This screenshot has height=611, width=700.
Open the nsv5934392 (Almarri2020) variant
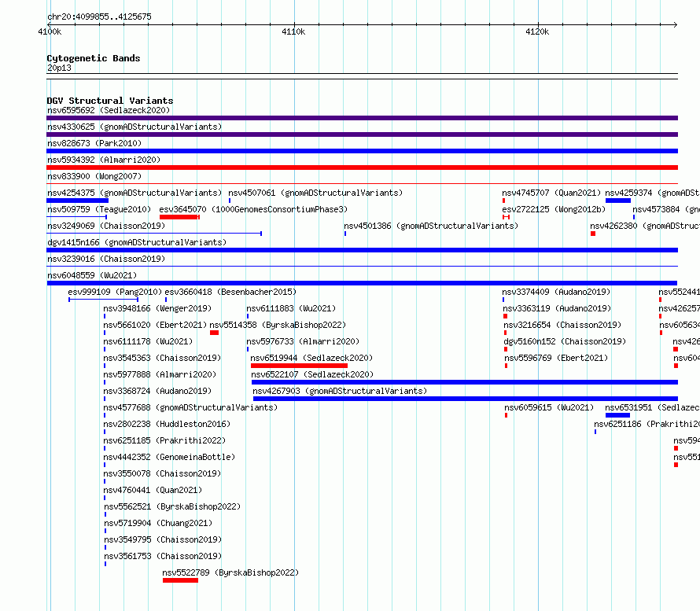(104, 160)
